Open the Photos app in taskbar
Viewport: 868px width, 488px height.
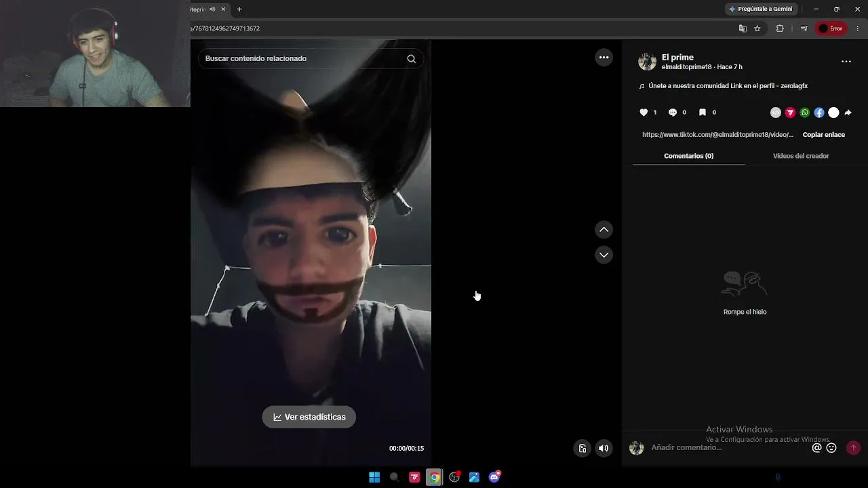point(474,477)
